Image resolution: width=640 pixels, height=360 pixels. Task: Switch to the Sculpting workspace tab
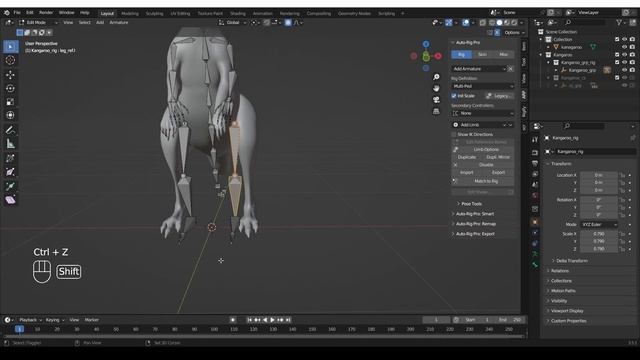tap(154, 13)
